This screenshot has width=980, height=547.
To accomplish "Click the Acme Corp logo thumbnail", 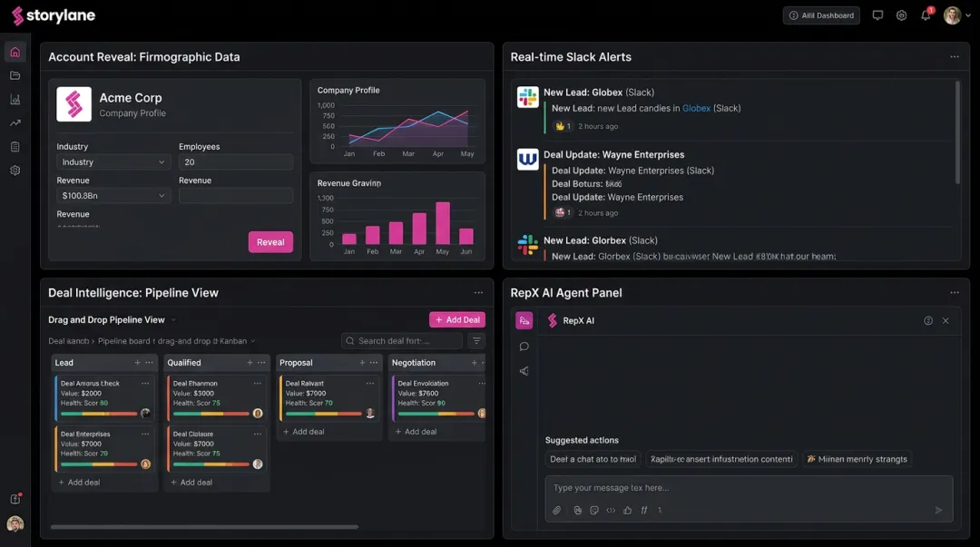I will 73,103.
